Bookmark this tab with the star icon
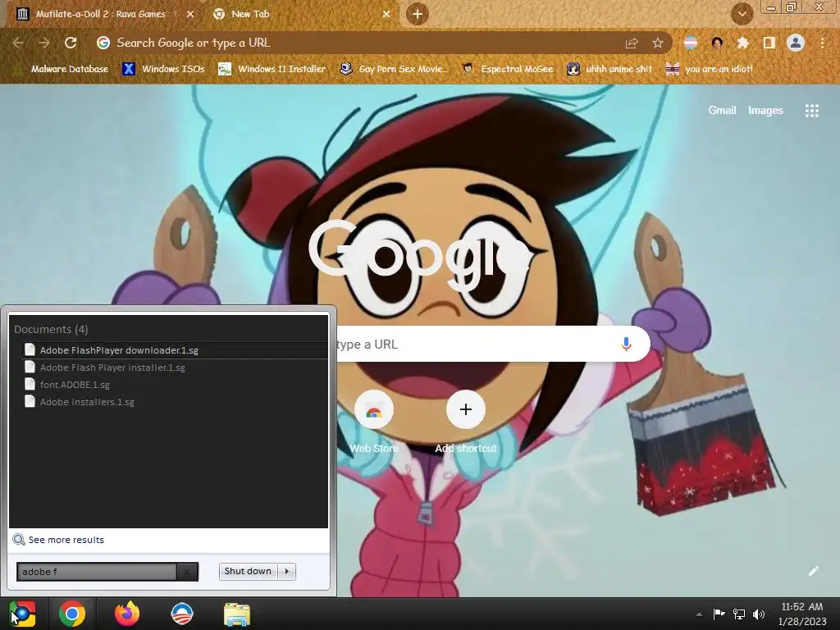Viewport: 840px width, 630px height. point(658,43)
